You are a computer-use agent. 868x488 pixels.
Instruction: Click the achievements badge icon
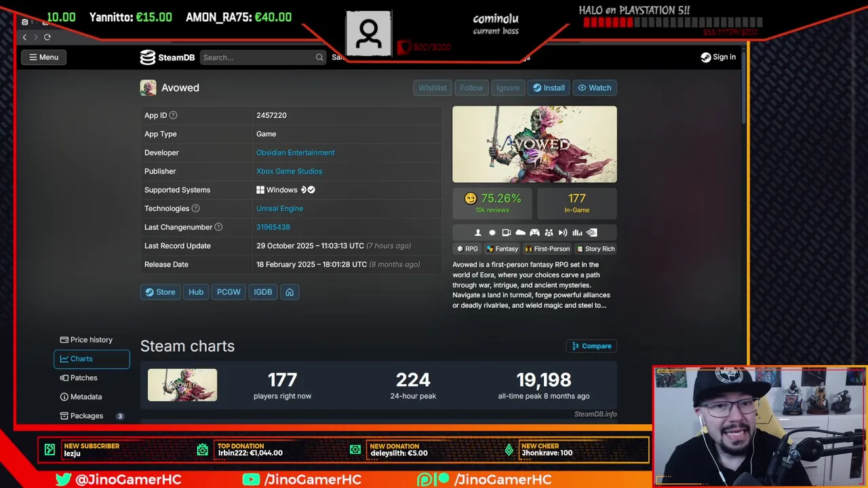click(x=492, y=232)
